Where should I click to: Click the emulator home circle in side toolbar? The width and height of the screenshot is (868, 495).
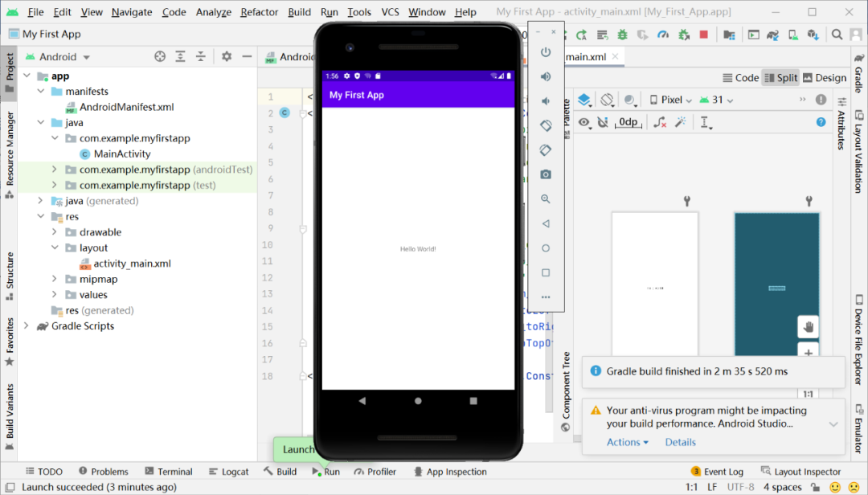545,248
